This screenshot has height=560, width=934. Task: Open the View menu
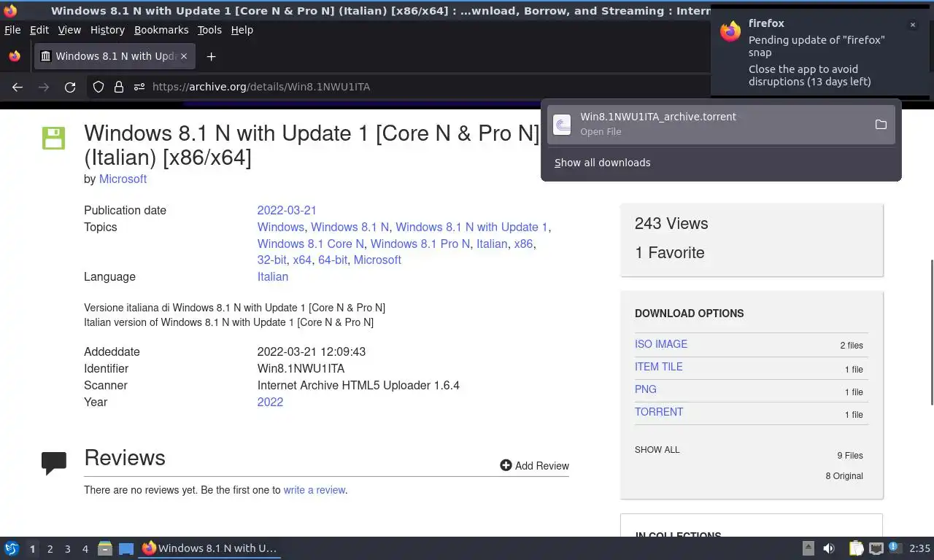[x=69, y=30]
